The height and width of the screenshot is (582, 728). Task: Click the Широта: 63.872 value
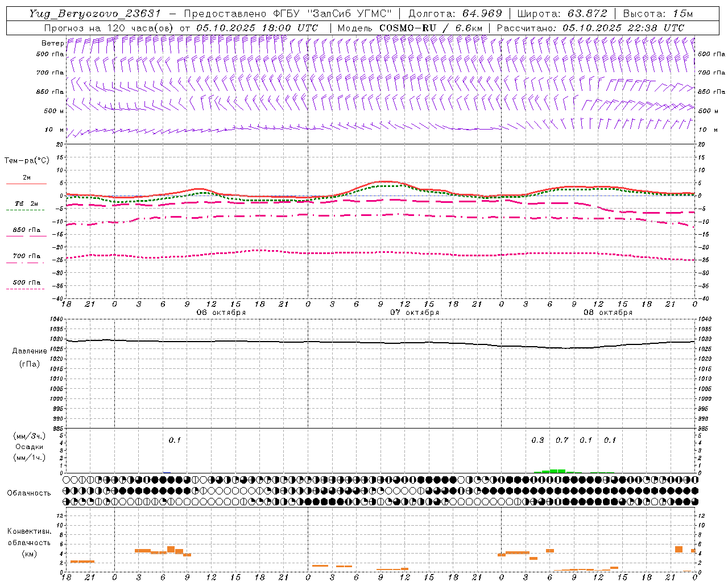point(562,14)
